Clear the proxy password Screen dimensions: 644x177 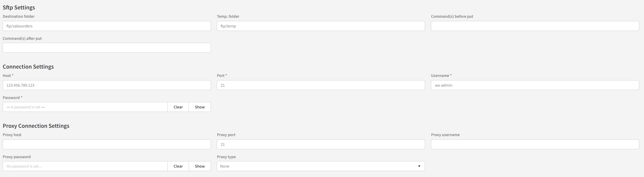coord(178,166)
